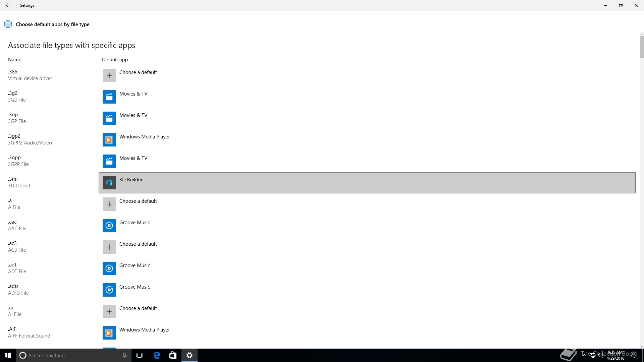Click 'AIFF Format Sound' description text
The height and width of the screenshot is (362, 644).
[x=29, y=336]
